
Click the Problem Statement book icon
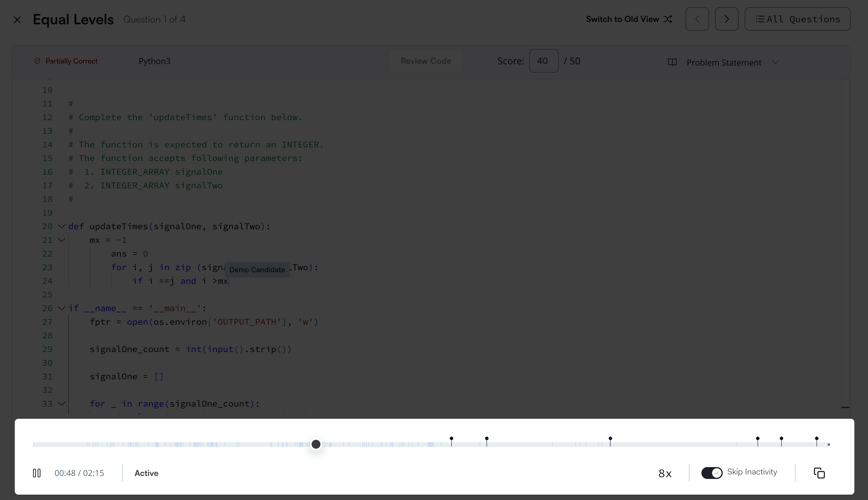point(672,62)
